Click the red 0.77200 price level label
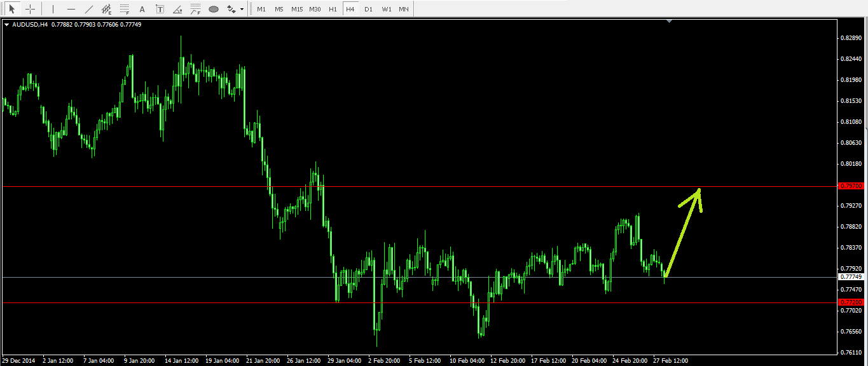The width and height of the screenshot is (868, 366). pyautogui.click(x=851, y=302)
